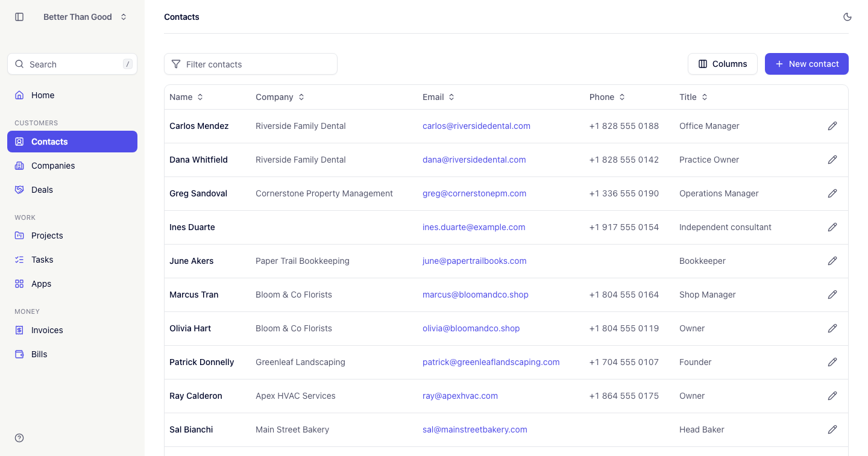Edit Dana Whitfield with pencil icon

point(832,160)
